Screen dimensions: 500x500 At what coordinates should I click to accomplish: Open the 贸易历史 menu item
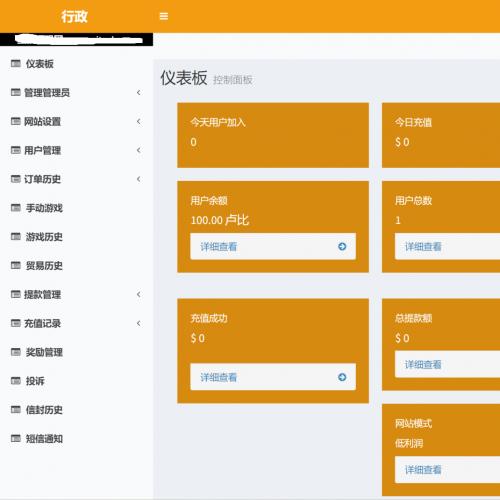coord(76,266)
